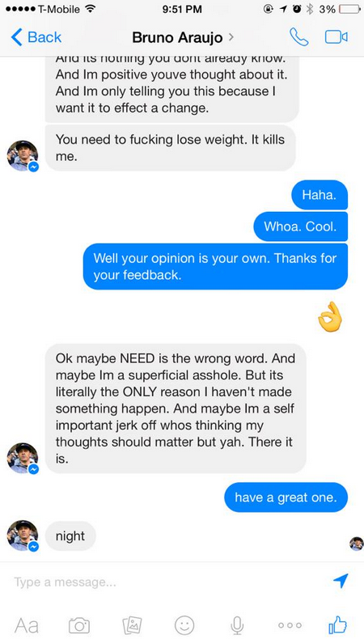Expand Bruno Araujo contact details chevron
The height and width of the screenshot is (639, 364).
coord(231,37)
